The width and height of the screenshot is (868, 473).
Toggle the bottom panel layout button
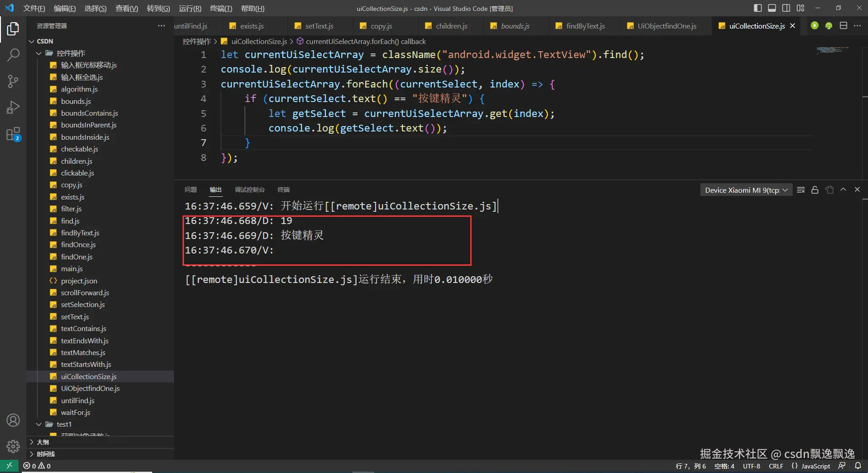coord(772,8)
